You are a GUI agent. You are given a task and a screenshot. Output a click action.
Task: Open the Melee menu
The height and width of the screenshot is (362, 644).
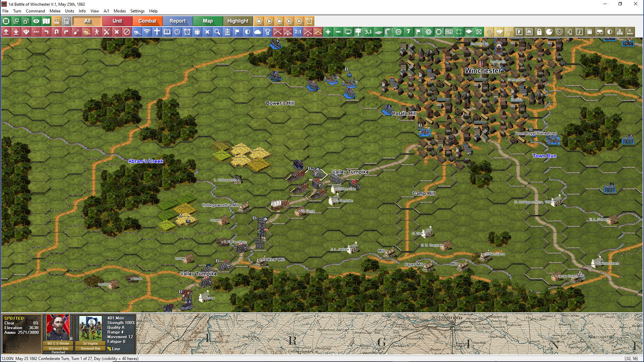(55, 11)
